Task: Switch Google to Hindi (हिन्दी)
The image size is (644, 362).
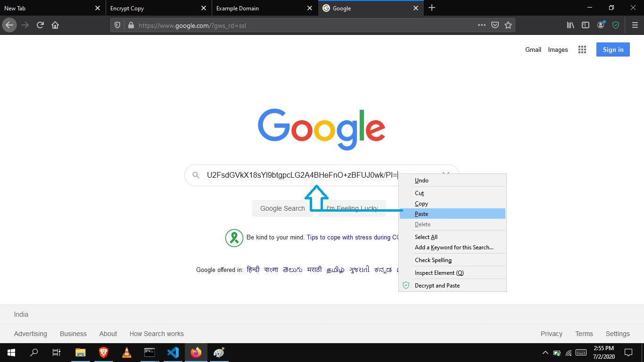Action: coord(253,270)
